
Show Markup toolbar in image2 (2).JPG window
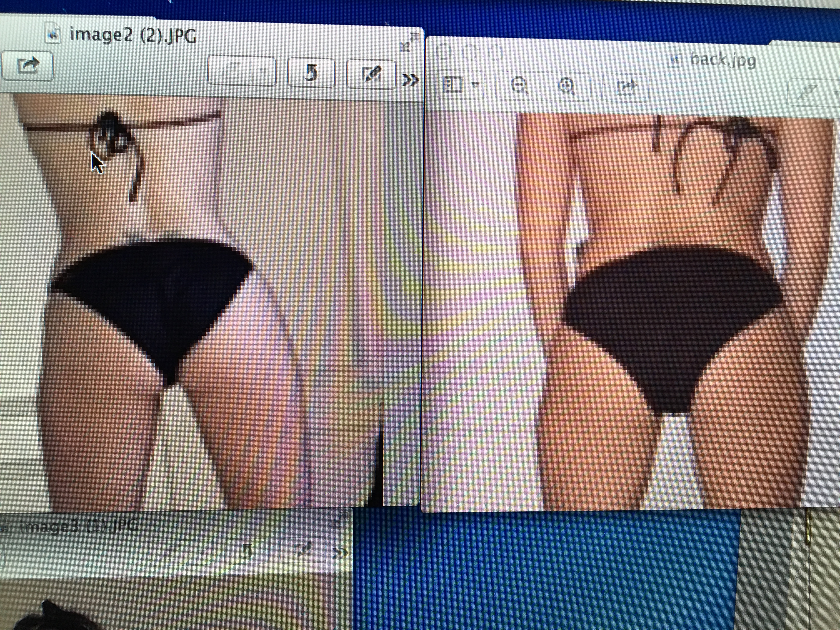pyautogui.click(x=371, y=74)
